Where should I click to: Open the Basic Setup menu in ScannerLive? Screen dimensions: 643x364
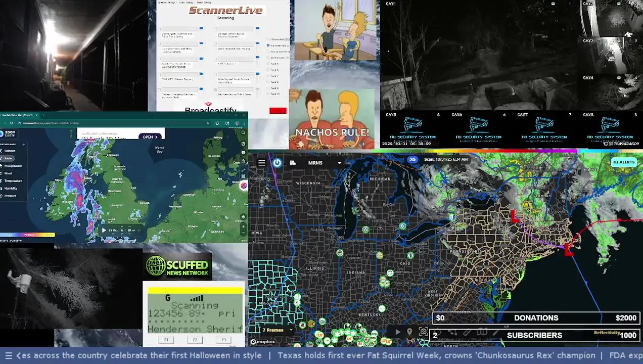click(x=204, y=3)
